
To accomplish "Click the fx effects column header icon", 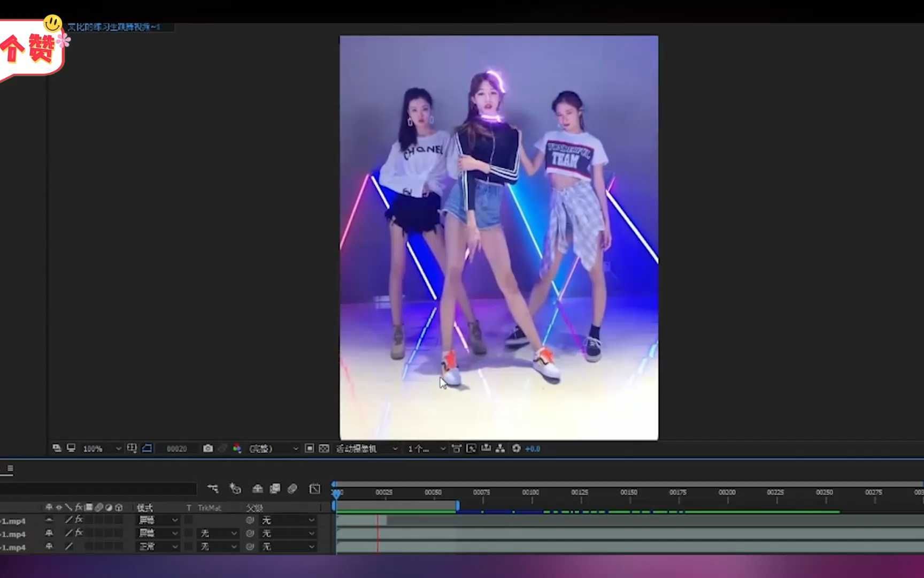I will coord(79,507).
